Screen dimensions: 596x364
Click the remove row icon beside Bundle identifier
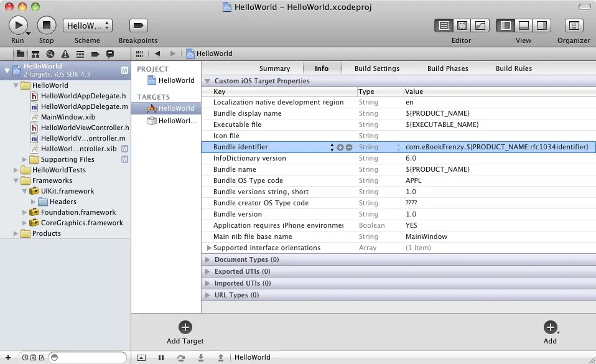pyautogui.click(x=349, y=147)
